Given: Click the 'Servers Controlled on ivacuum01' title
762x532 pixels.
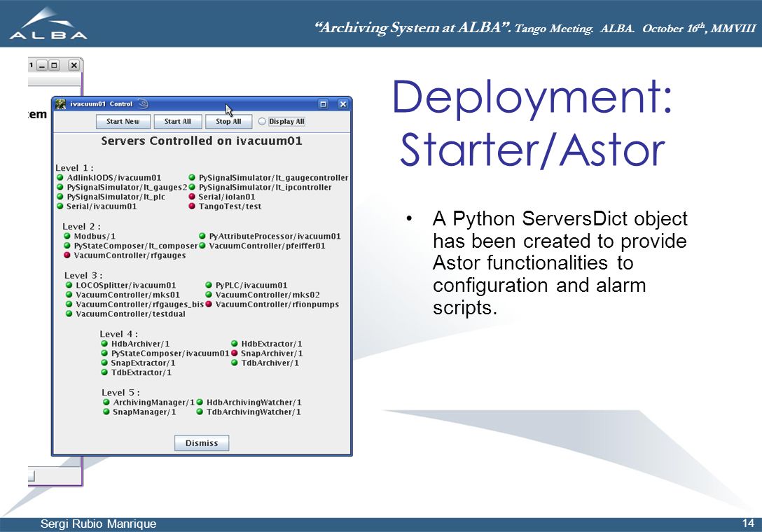Looking at the screenshot, I should pyautogui.click(x=202, y=141).
